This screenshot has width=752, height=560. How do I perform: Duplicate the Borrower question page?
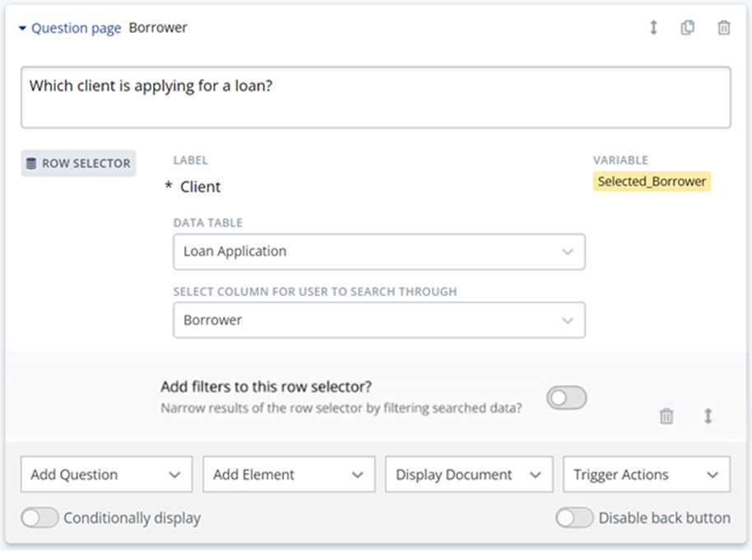pos(687,28)
